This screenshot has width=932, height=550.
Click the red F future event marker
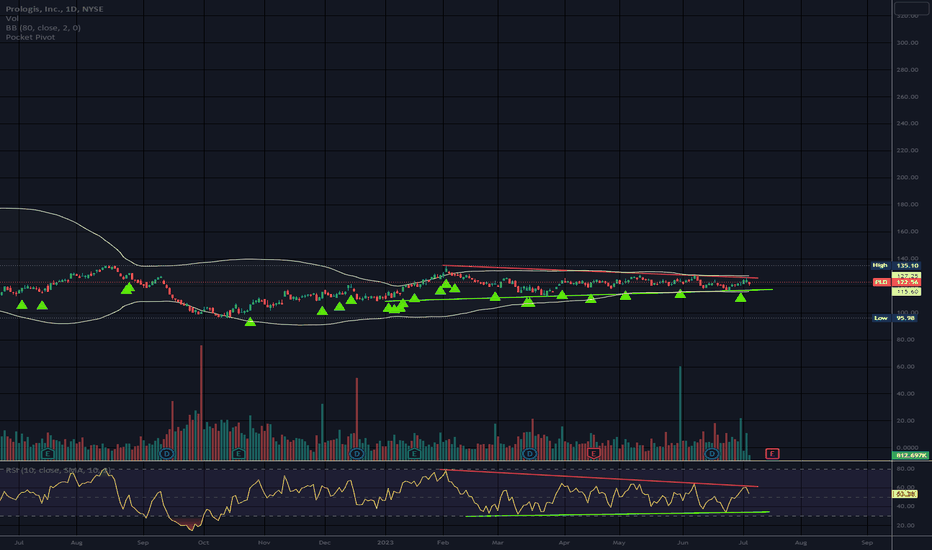pyautogui.click(x=772, y=454)
